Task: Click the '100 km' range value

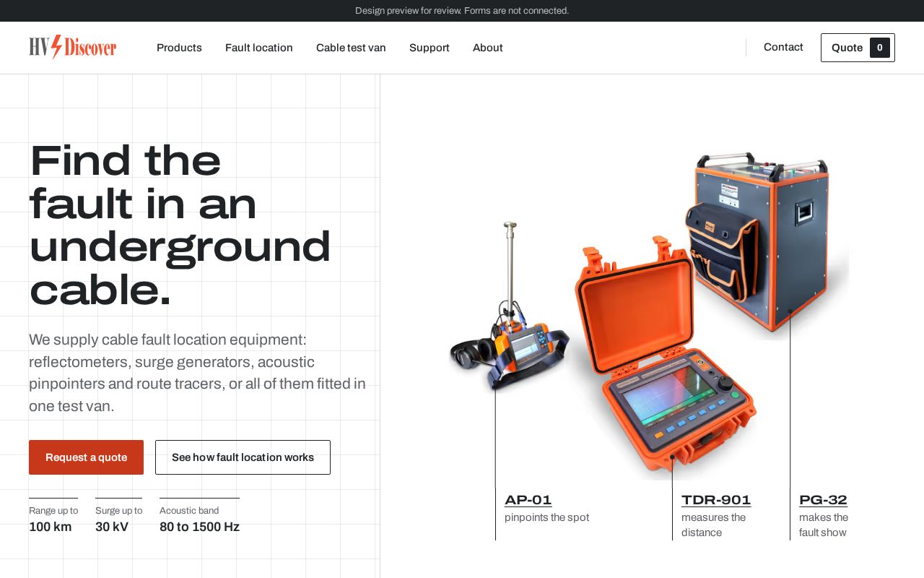Action: point(51,527)
